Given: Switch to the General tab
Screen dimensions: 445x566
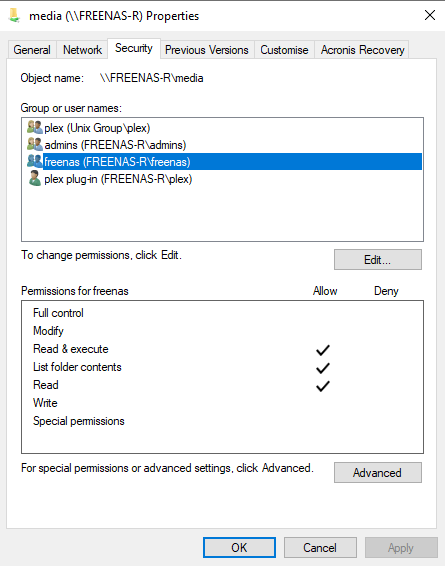Looking at the screenshot, I should [32, 50].
